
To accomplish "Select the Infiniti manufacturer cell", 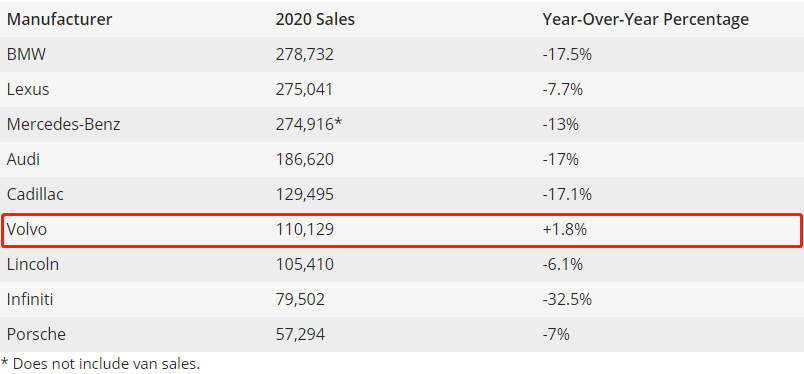I will click(x=30, y=299).
